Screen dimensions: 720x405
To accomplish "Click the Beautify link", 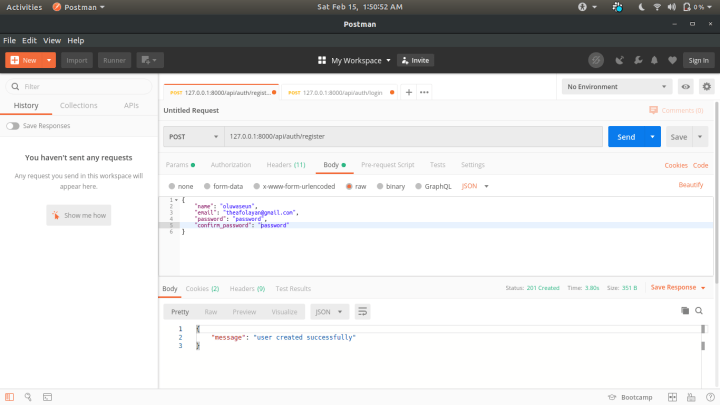I will coord(691,185).
